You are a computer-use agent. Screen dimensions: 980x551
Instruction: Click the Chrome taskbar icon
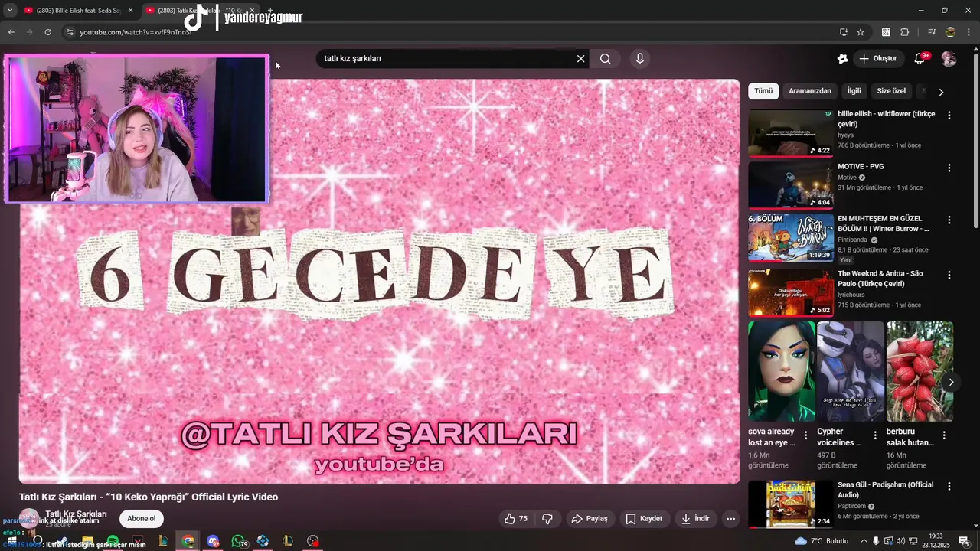[188, 541]
